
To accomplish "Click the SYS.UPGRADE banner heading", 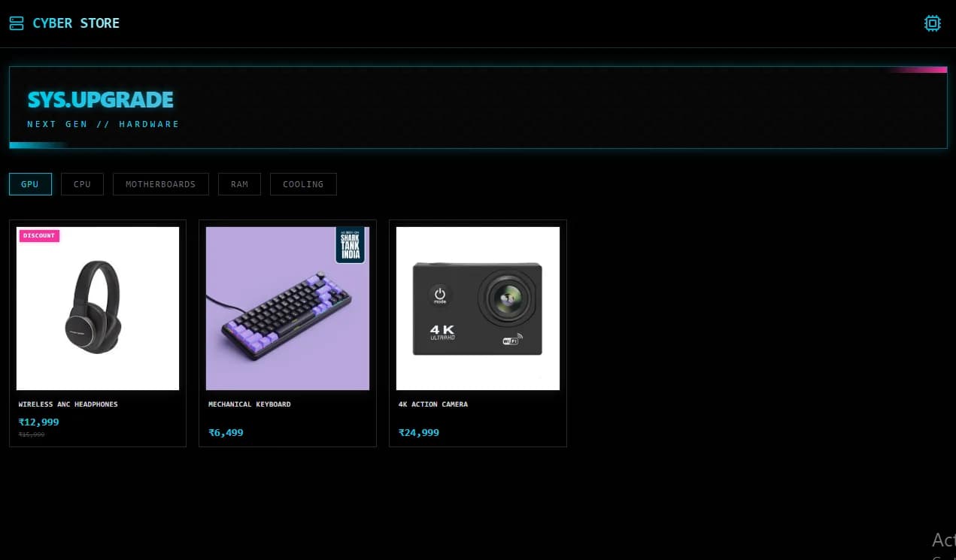I will point(100,99).
